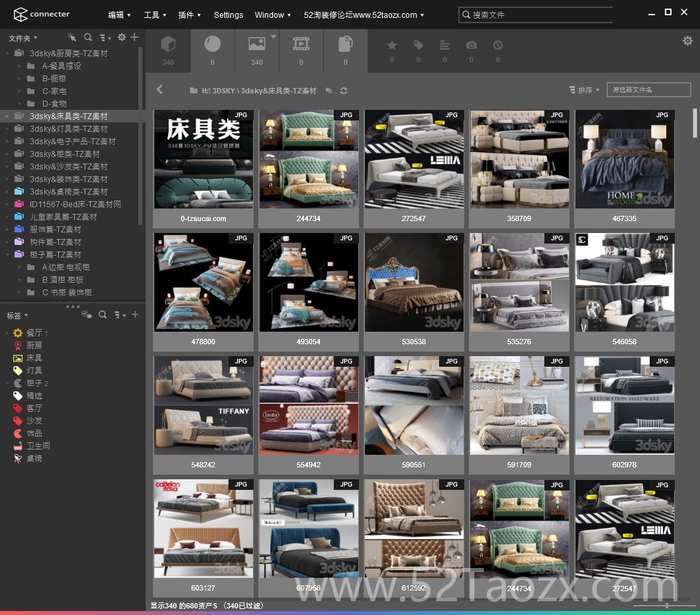Adjust the thumbnail size slider
The image size is (700, 615).
pos(666,606)
